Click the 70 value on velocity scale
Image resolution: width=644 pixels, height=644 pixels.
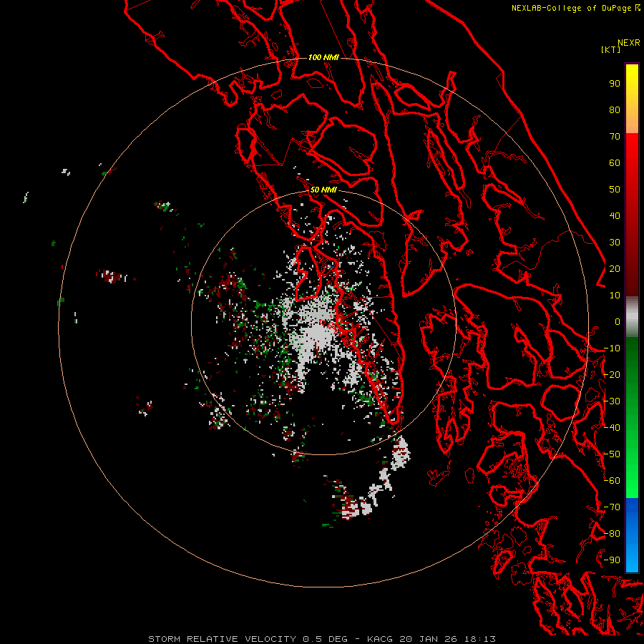point(615,137)
